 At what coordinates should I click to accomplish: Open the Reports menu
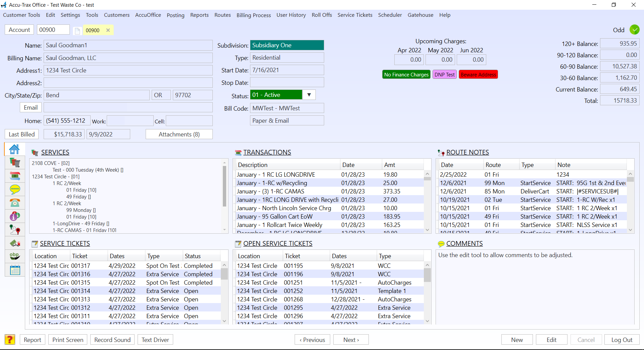199,15
